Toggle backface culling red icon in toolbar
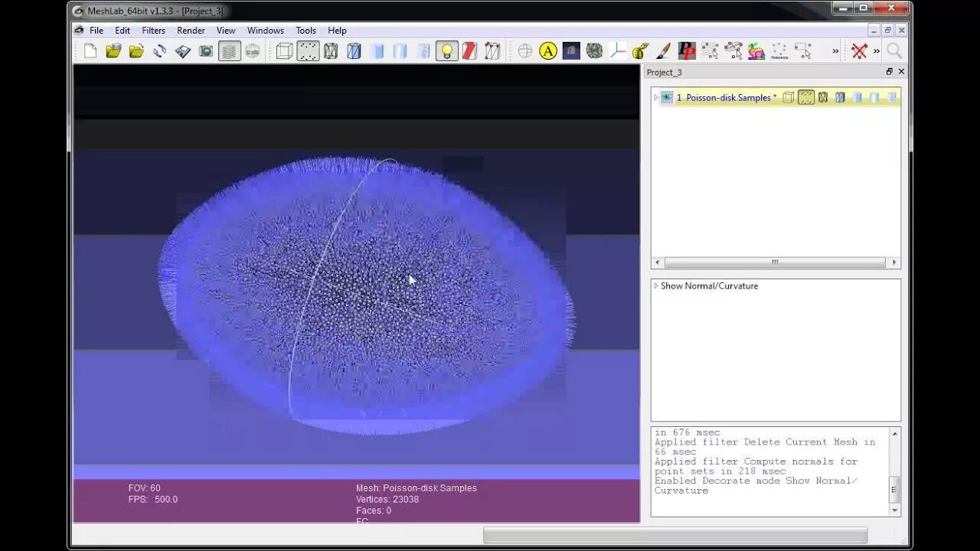The image size is (980, 551). [469, 51]
